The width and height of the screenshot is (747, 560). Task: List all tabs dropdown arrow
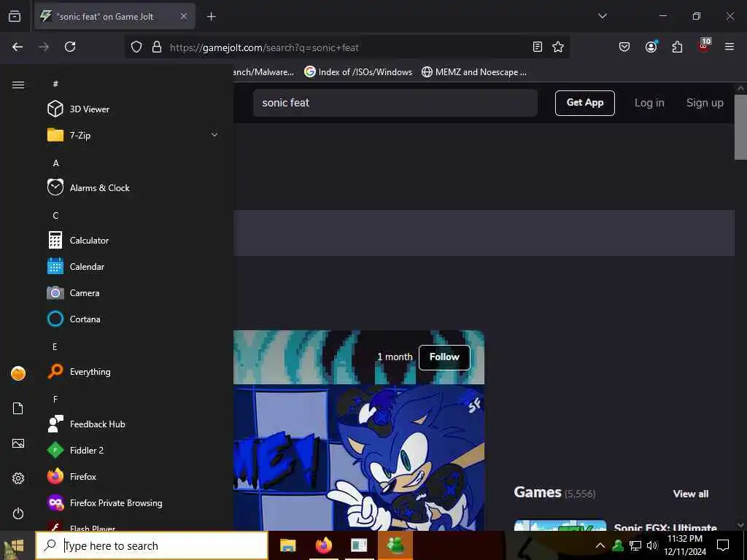(x=602, y=16)
